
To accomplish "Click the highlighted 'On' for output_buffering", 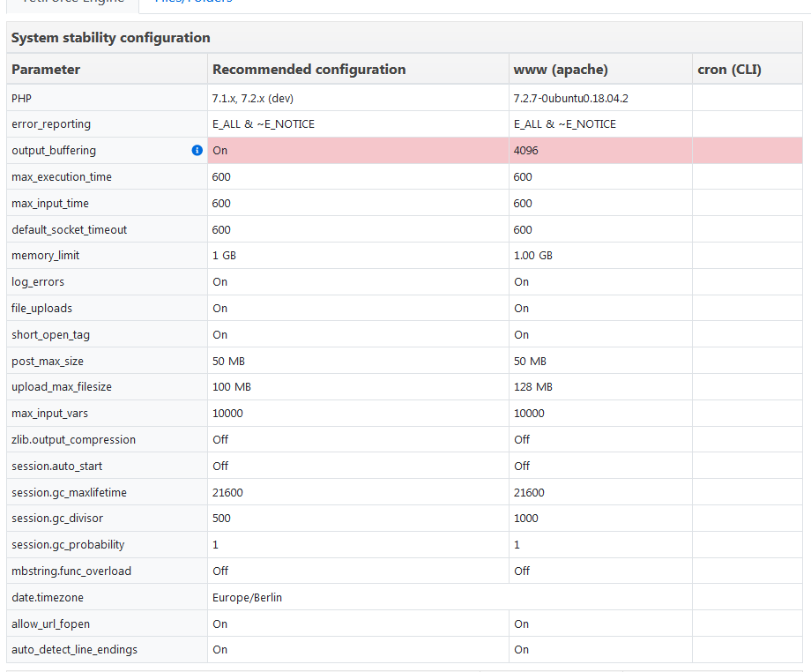I will click(x=219, y=151).
